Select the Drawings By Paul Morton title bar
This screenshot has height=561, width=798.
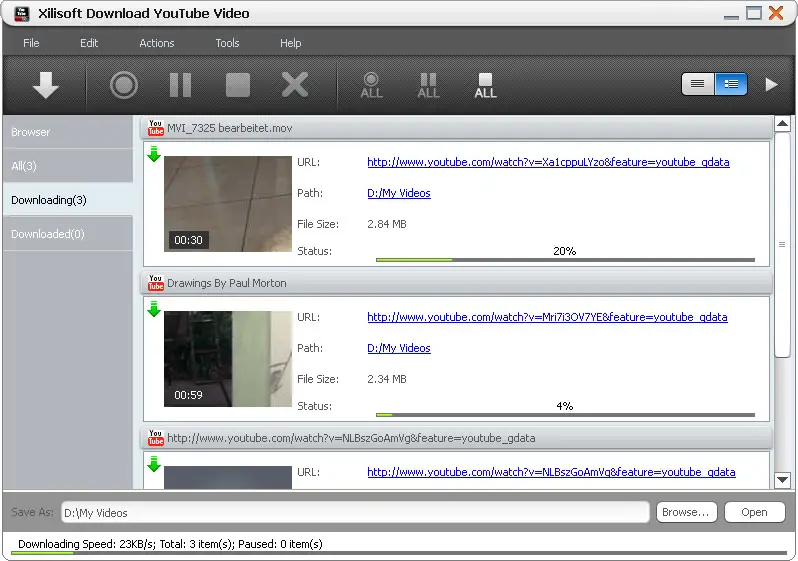(457, 283)
